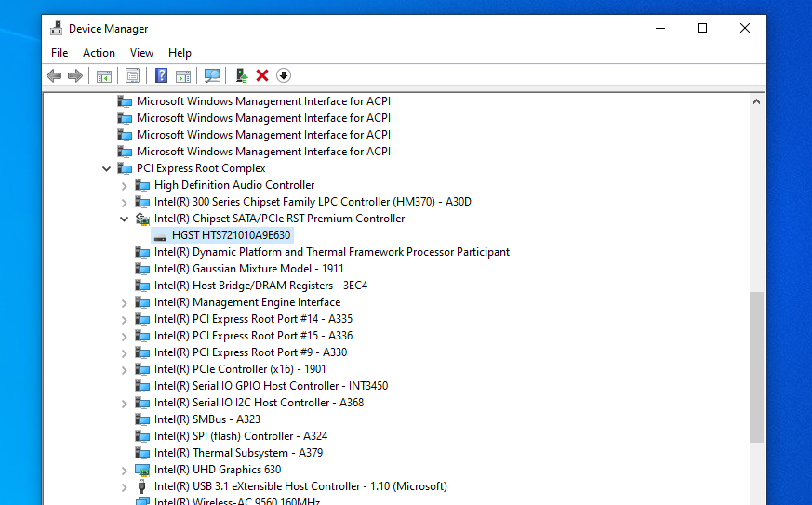
Task: Open the File menu
Action: click(x=60, y=53)
